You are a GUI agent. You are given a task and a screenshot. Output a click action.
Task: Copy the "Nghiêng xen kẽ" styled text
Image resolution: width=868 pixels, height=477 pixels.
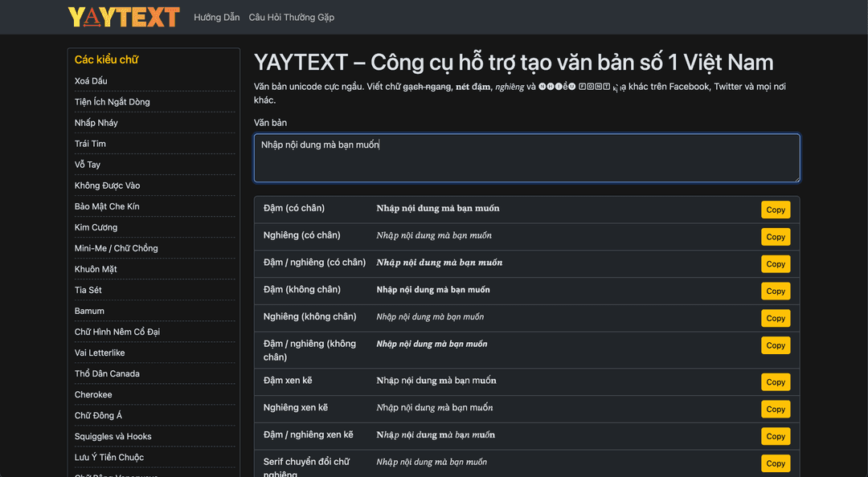775,409
